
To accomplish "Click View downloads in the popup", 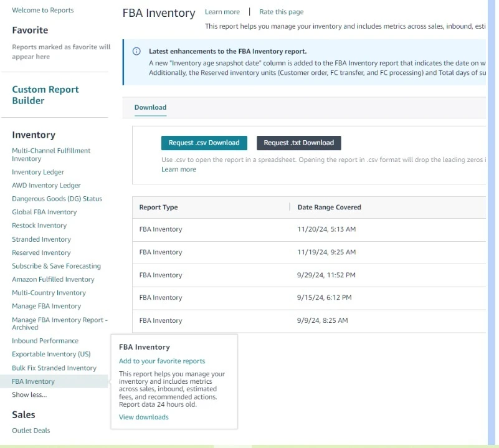I will click(x=144, y=417).
